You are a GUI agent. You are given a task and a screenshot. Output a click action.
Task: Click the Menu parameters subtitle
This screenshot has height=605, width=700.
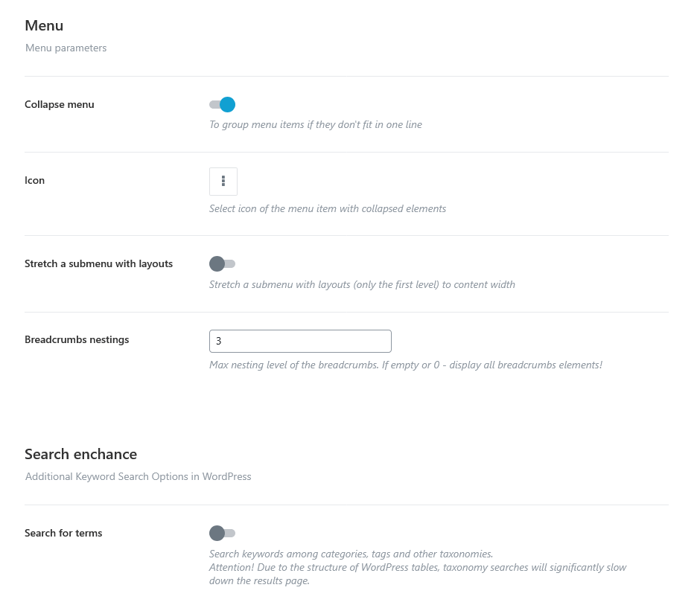tap(66, 48)
